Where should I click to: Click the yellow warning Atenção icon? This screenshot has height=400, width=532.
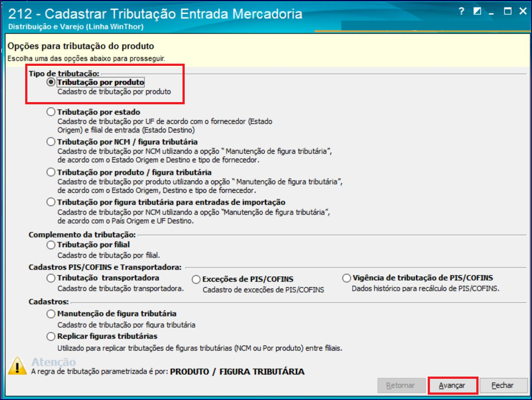[x=18, y=366]
